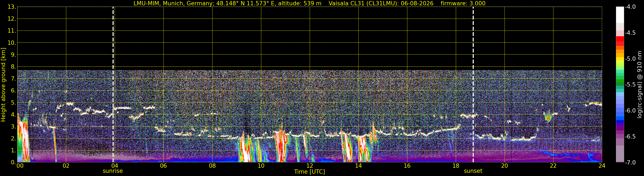
Task: Click the '18' time axis tick label
Action: tap(456, 166)
